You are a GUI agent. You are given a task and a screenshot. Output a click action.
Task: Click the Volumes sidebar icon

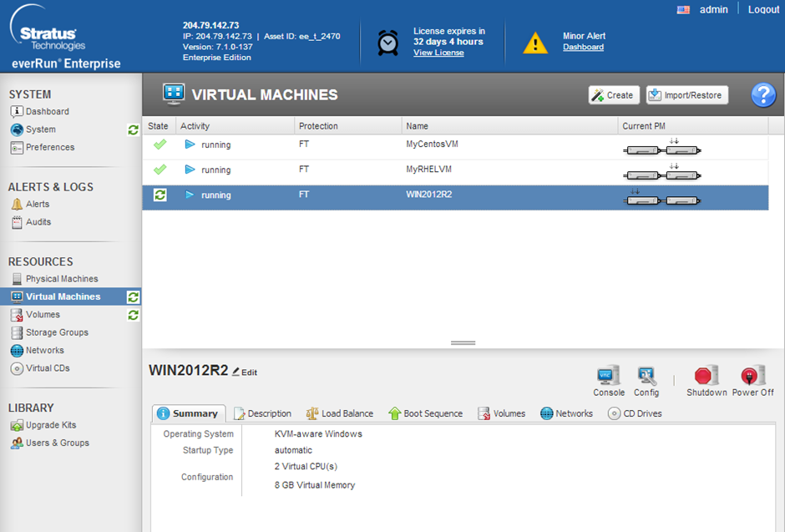point(17,315)
